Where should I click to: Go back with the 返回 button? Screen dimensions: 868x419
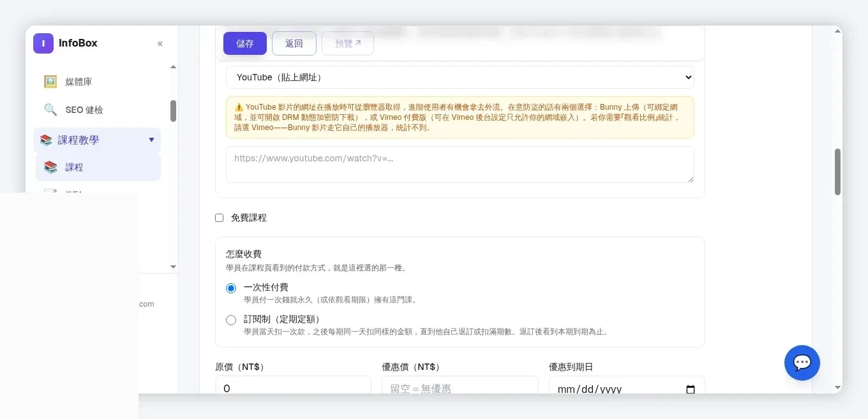pyautogui.click(x=294, y=43)
